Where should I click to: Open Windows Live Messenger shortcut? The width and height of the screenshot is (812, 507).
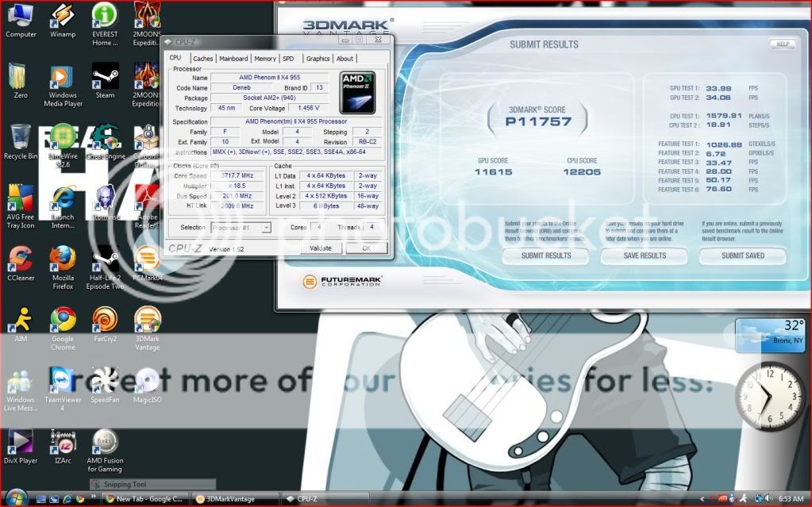pos(21,390)
